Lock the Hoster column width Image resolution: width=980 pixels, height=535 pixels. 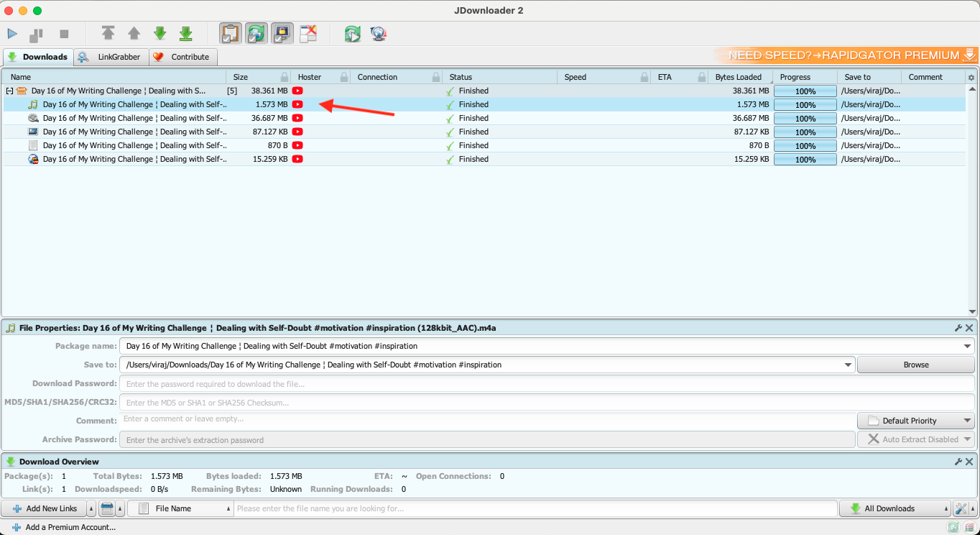tap(343, 76)
